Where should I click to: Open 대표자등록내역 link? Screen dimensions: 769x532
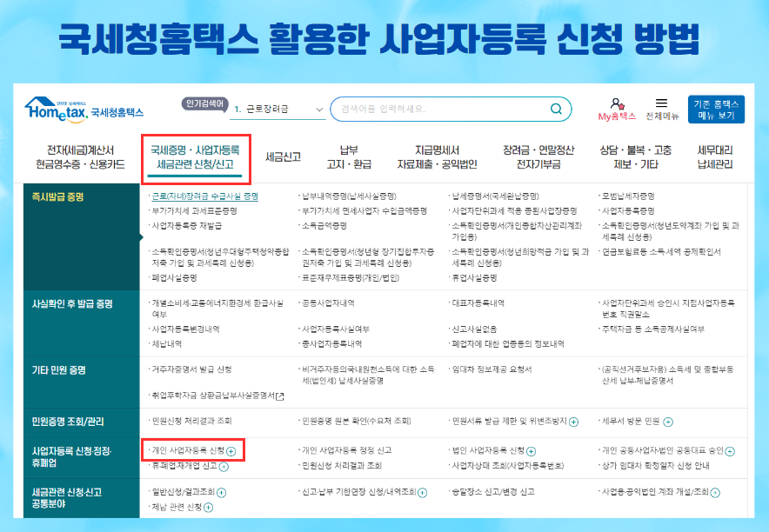click(x=478, y=303)
